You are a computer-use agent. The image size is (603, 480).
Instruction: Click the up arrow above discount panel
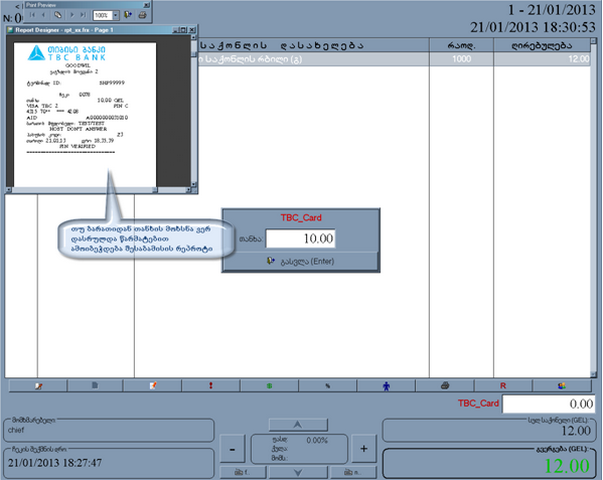click(298, 424)
